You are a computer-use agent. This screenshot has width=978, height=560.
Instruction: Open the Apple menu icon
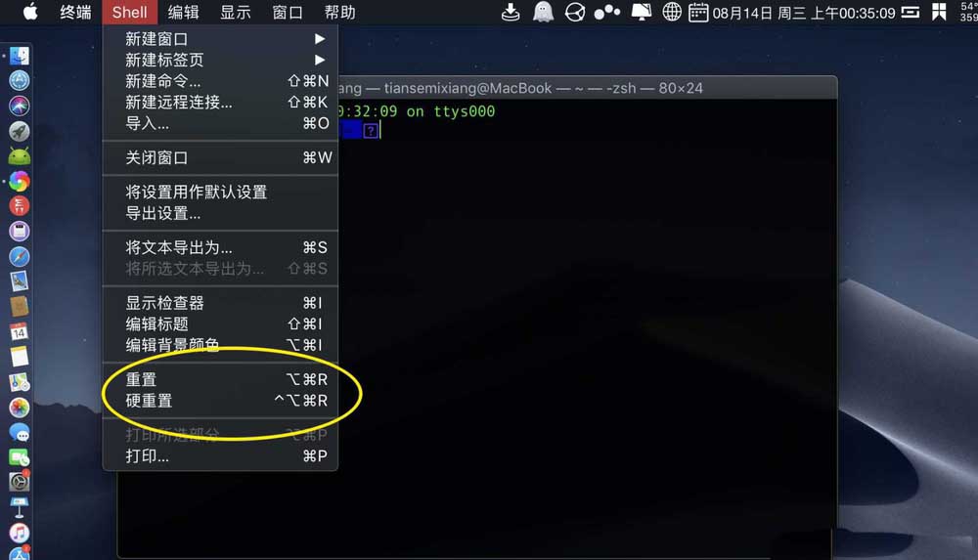point(30,12)
